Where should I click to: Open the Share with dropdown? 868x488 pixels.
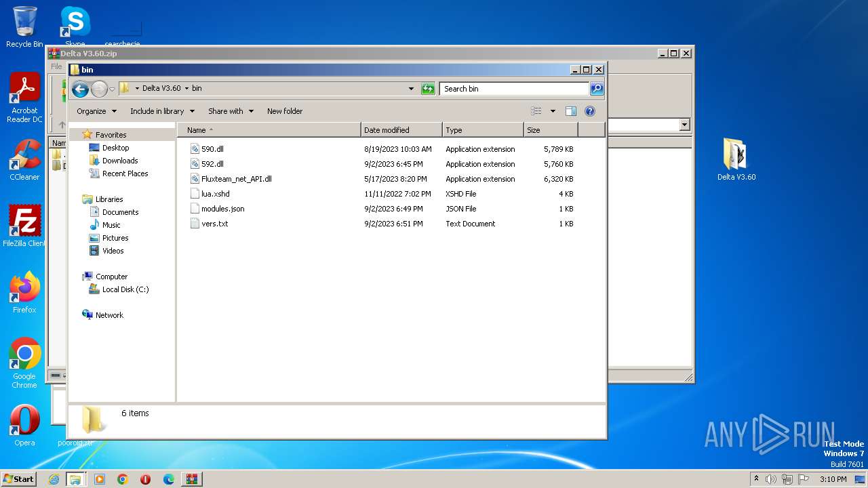click(231, 111)
